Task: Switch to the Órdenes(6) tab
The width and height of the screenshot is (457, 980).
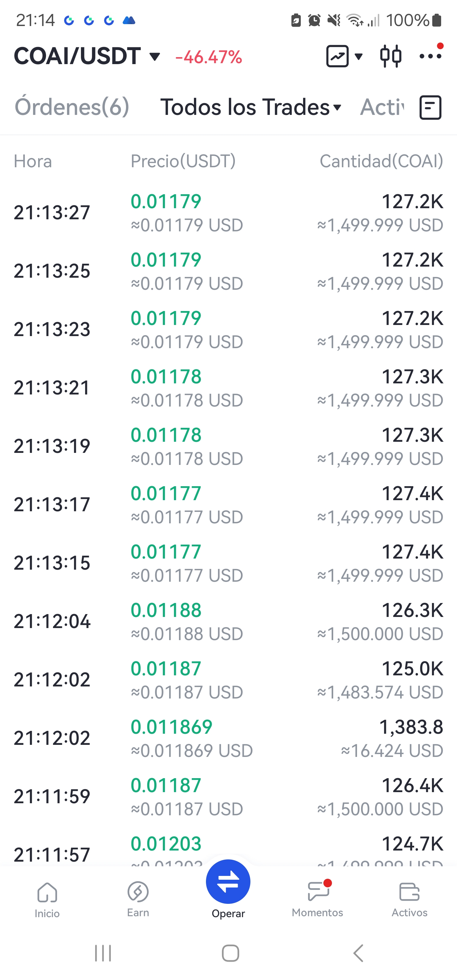Action: pos(72,107)
